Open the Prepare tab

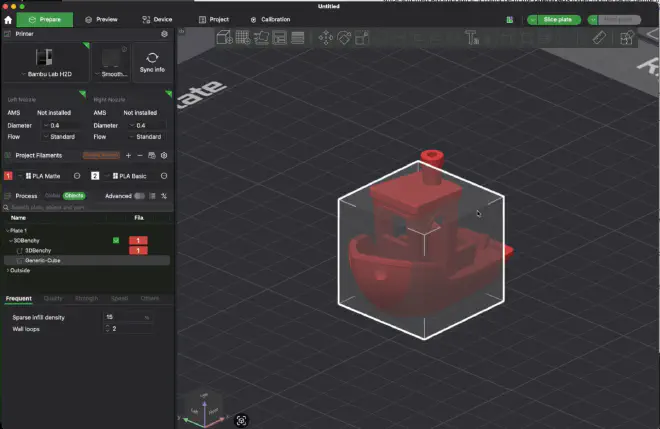click(x=45, y=19)
